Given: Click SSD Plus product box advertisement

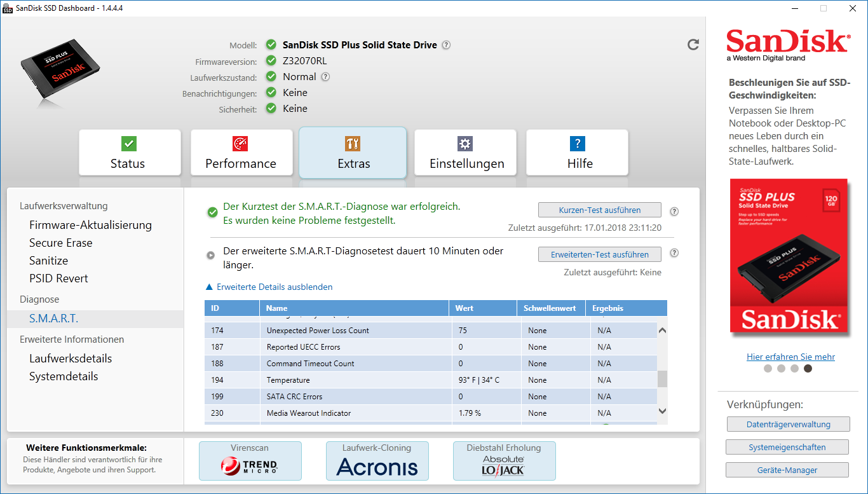Looking at the screenshot, I should [789, 256].
